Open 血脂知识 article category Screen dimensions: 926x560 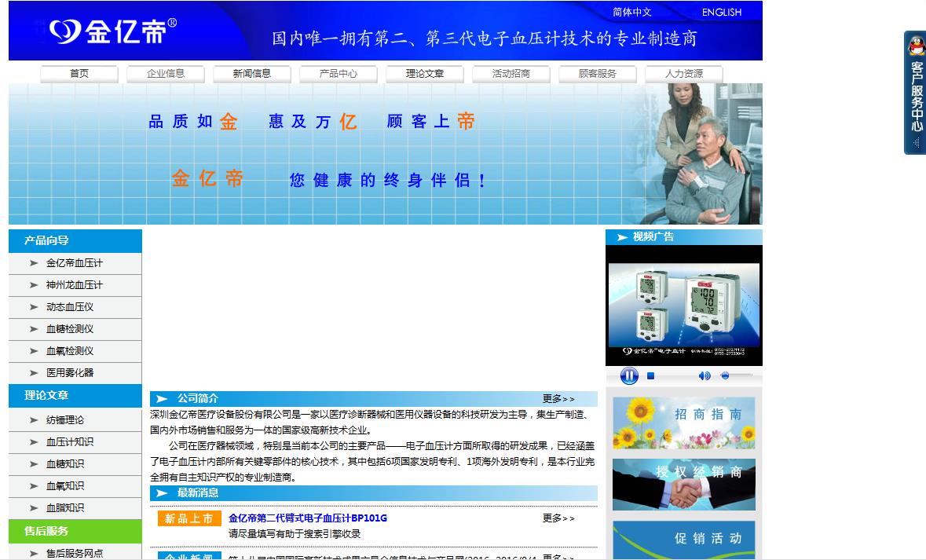tap(65, 507)
